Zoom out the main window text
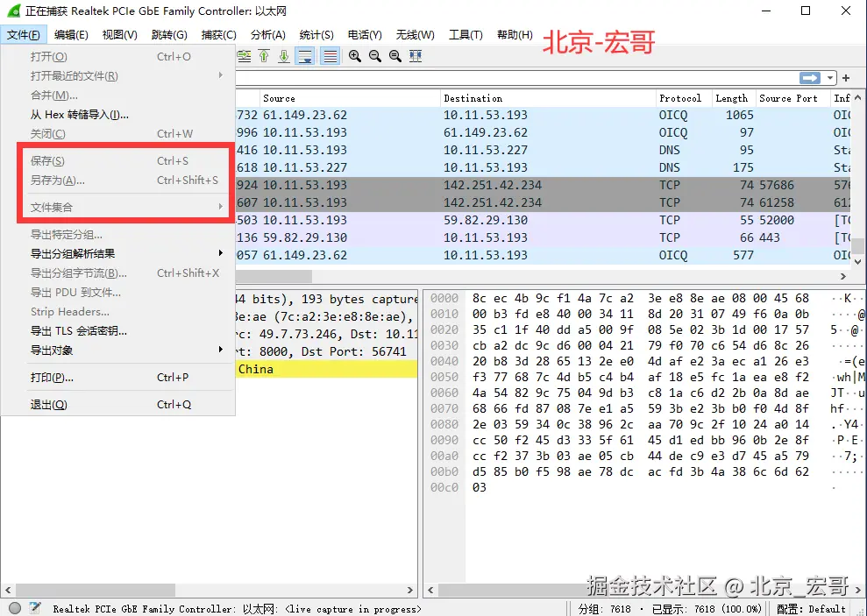The width and height of the screenshot is (867, 616). point(375,56)
